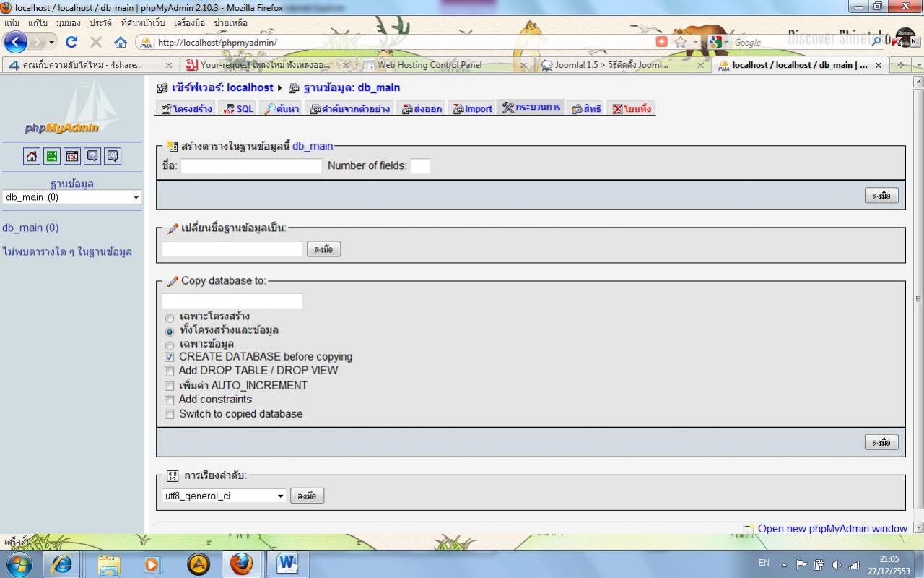Reload the page with the refresh icon
This screenshot has height=578, width=924.
click(71, 42)
